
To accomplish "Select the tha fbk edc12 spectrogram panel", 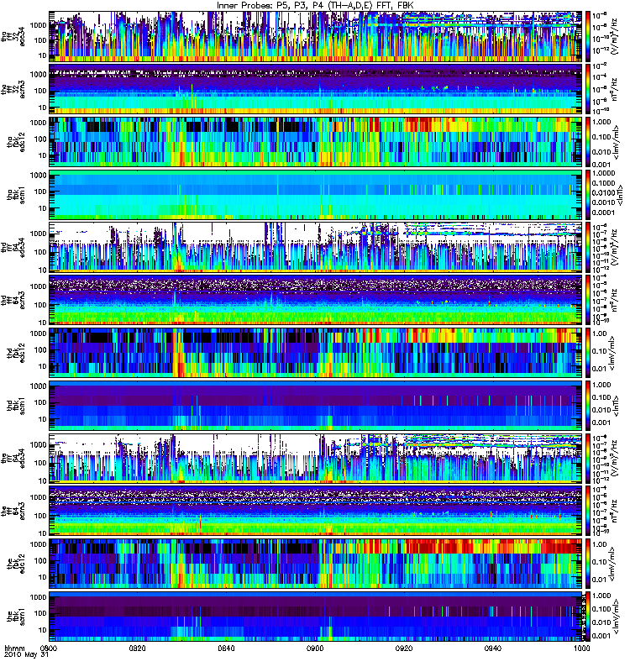I will click(x=316, y=142).
